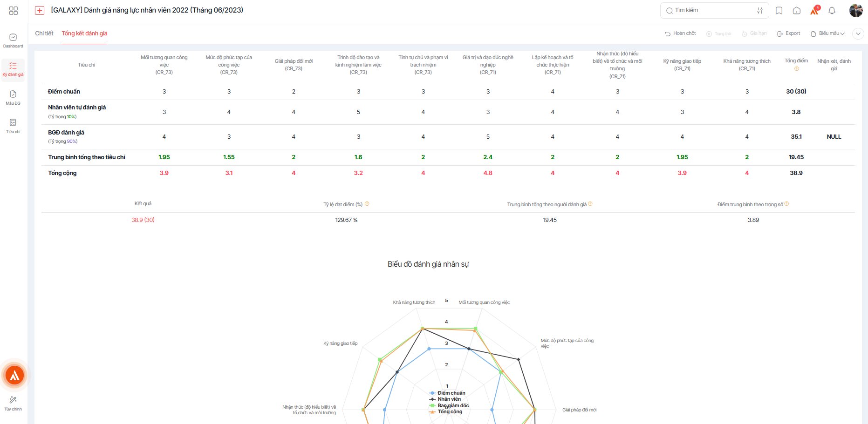The height and width of the screenshot is (424, 868).
Task: Select Tổng kết đánh giá tab
Action: tap(84, 34)
